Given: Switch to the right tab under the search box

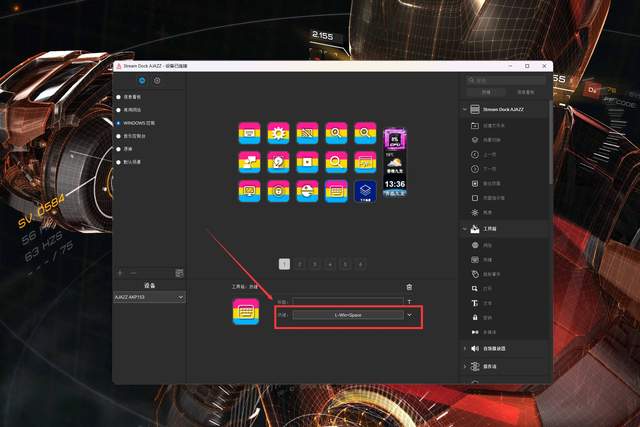Looking at the screenshot, I should click(525, 92).
